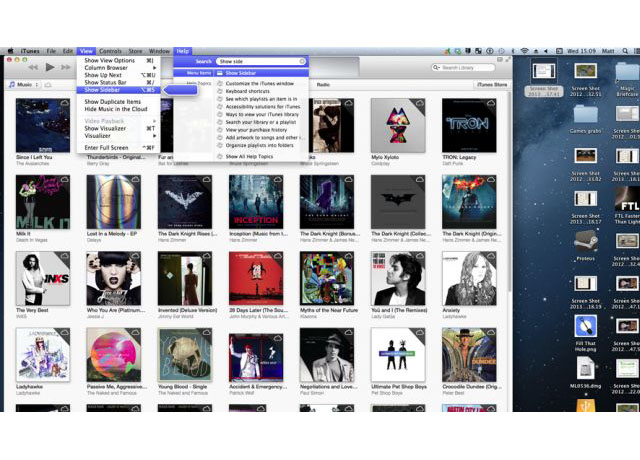Open the Apple menu

(x=11, y=51)
